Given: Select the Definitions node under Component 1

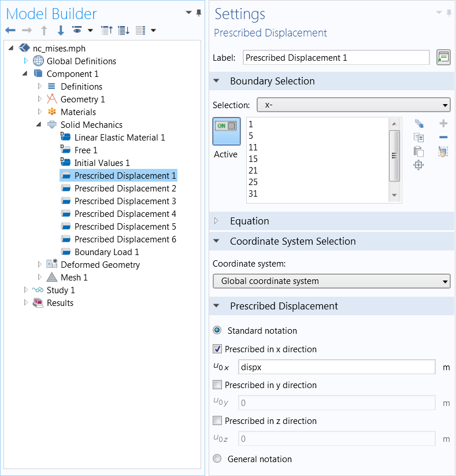Looking at the screenshot, I should pos(81,87).
